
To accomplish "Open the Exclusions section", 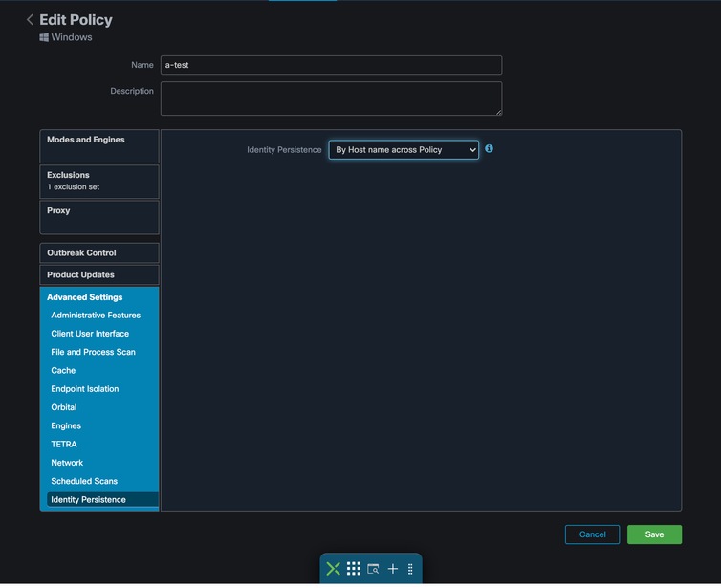I will (x=99, y=182).
